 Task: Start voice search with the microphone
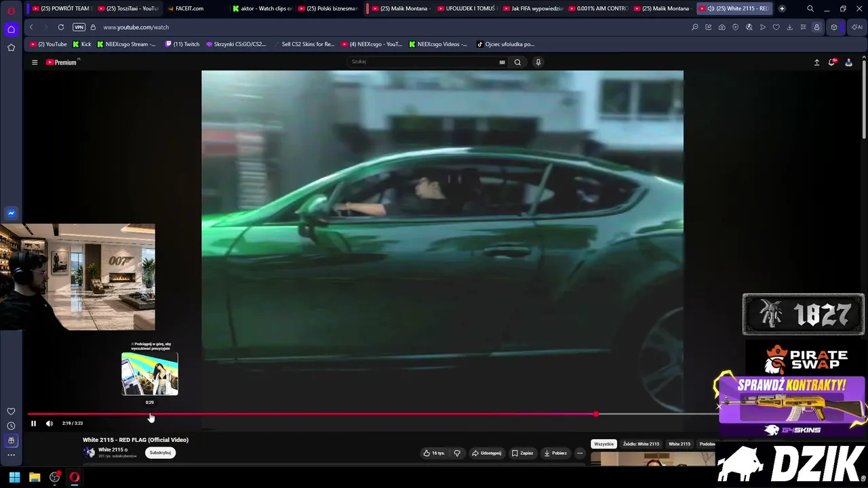[538, 62]
